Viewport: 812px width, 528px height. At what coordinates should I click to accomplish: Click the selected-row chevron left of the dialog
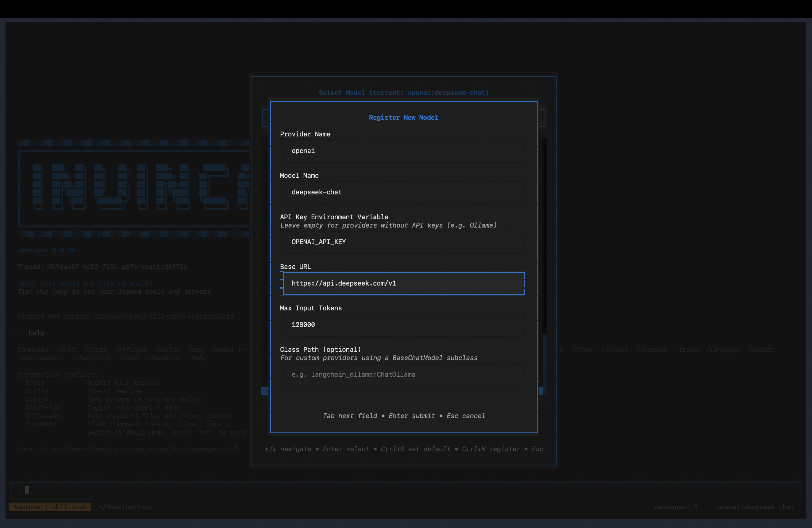click(x=265, y=391)
